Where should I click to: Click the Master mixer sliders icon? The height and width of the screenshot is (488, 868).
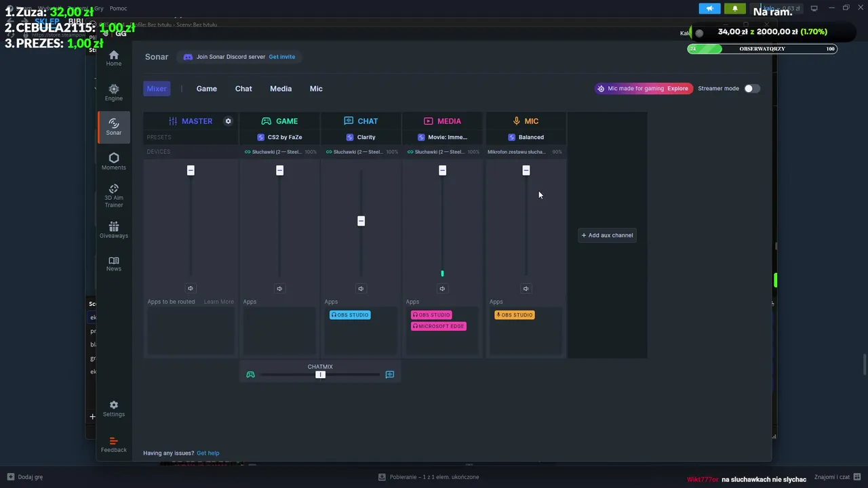173,121
